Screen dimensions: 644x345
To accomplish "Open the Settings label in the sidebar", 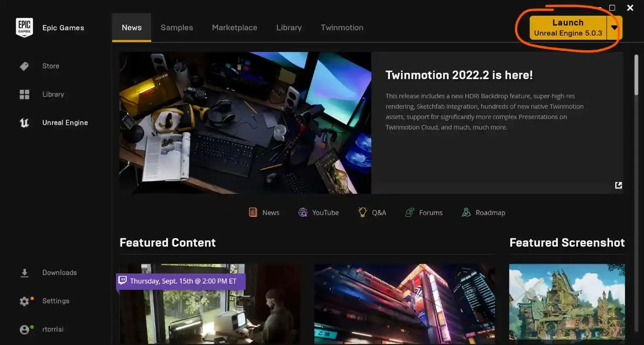I will click(55, 301).
